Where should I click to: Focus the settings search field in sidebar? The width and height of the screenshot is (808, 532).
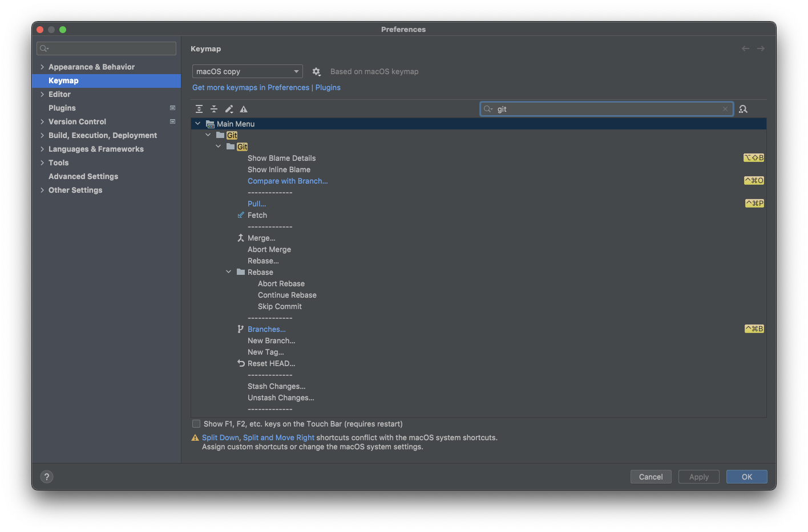(x=107, y=48)
